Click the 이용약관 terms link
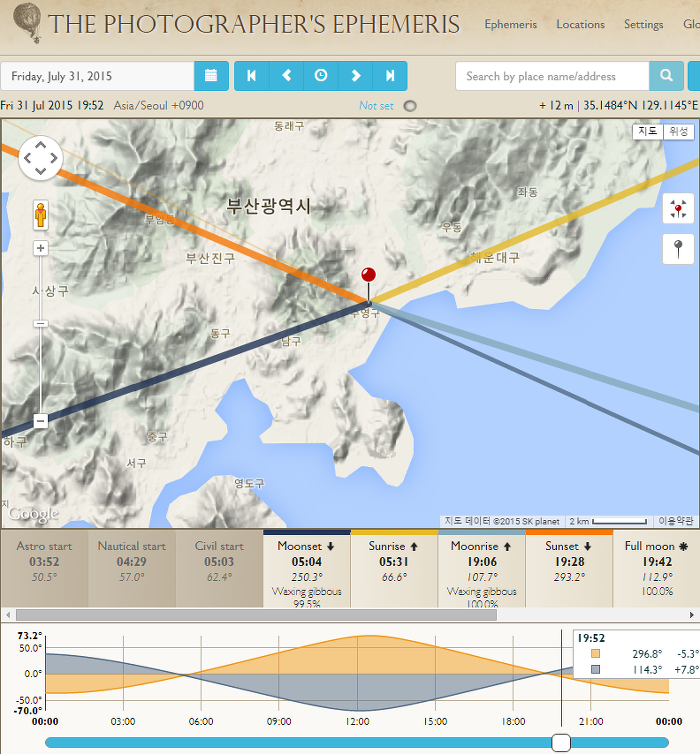700x754 pixels. (x=675, y=521)
